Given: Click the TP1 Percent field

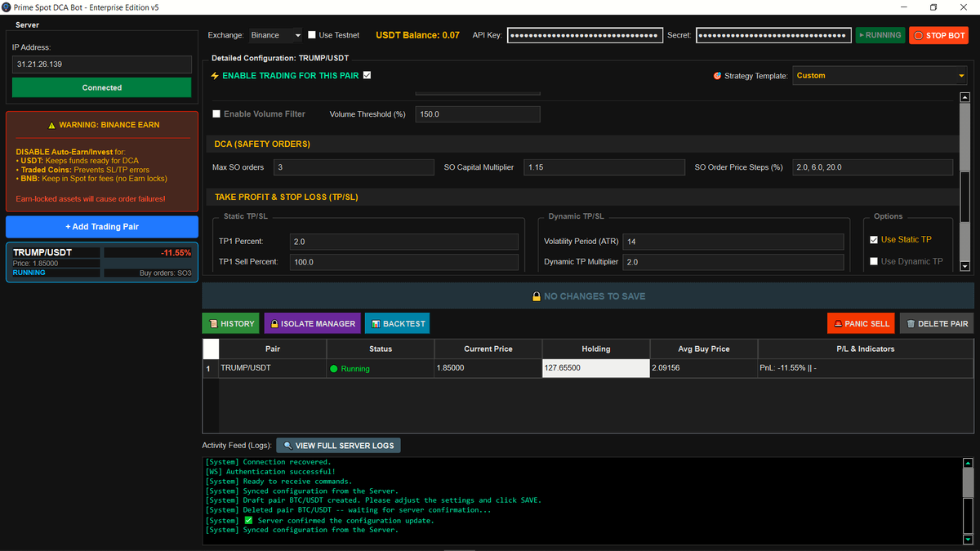Looking at the screenshot, I should 404,242.
